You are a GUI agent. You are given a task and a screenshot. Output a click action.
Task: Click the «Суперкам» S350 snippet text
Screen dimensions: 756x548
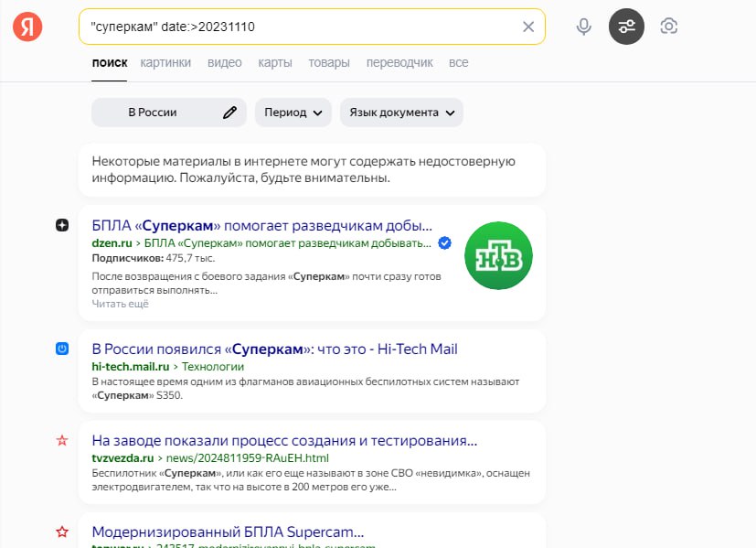pos(137,395)
